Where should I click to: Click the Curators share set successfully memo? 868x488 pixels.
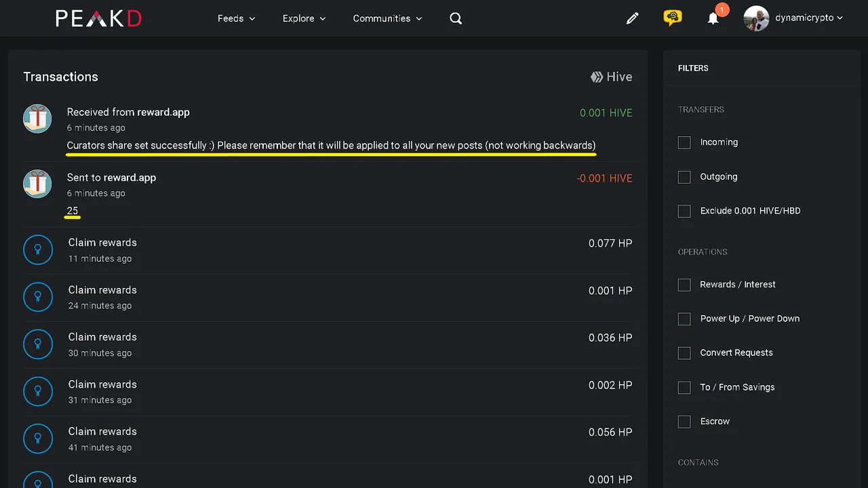click(x=331, y=145)
